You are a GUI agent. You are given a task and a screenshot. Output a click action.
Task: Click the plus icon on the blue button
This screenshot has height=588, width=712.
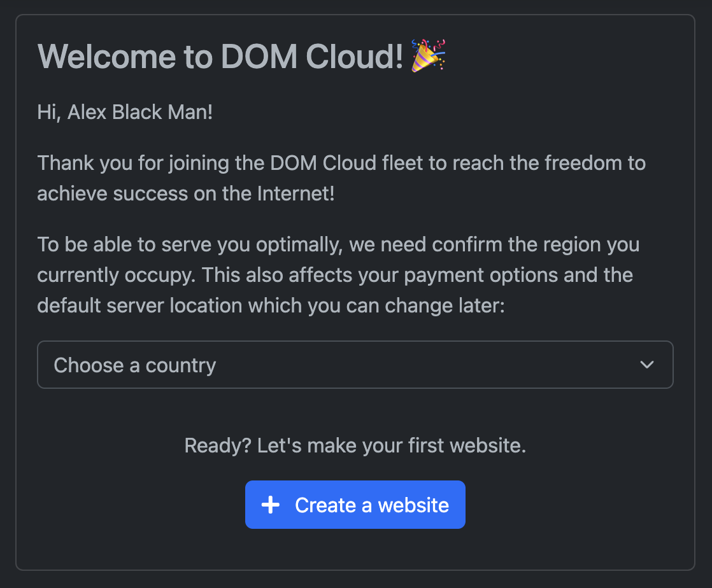271,505
